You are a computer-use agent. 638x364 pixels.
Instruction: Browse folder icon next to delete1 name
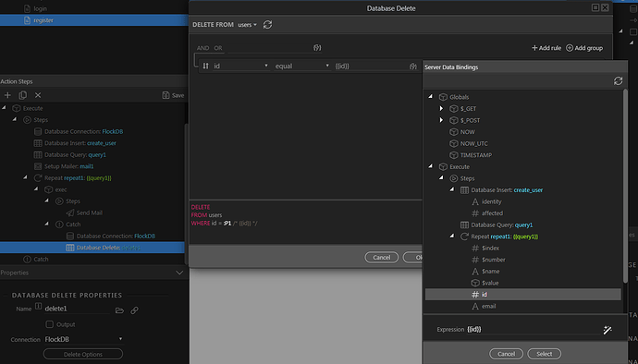click(x=119, y=310)
